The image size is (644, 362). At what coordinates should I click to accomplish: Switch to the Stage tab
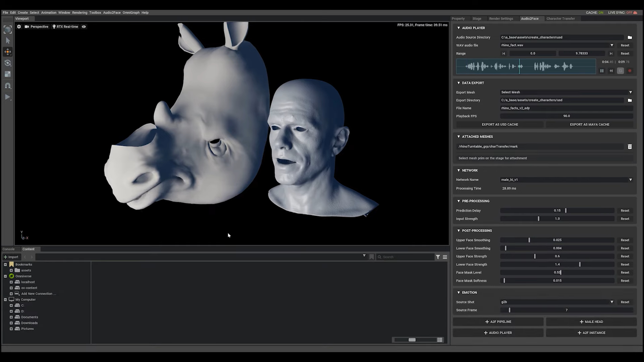pyautogui.click(x=477, y=19)
